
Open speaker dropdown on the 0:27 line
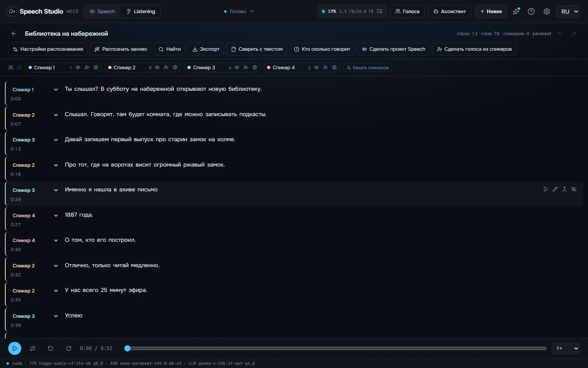(x=56, y=216)
